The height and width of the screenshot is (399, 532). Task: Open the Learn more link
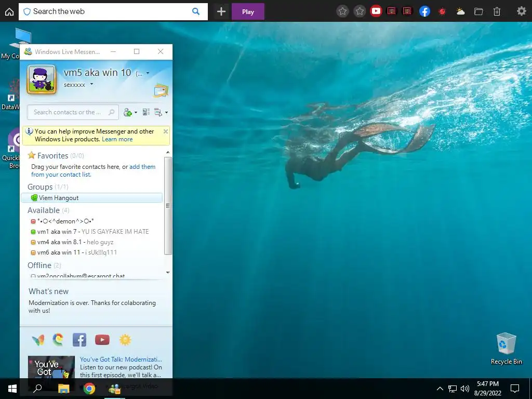pyautogui.click(x=117, y=139)
